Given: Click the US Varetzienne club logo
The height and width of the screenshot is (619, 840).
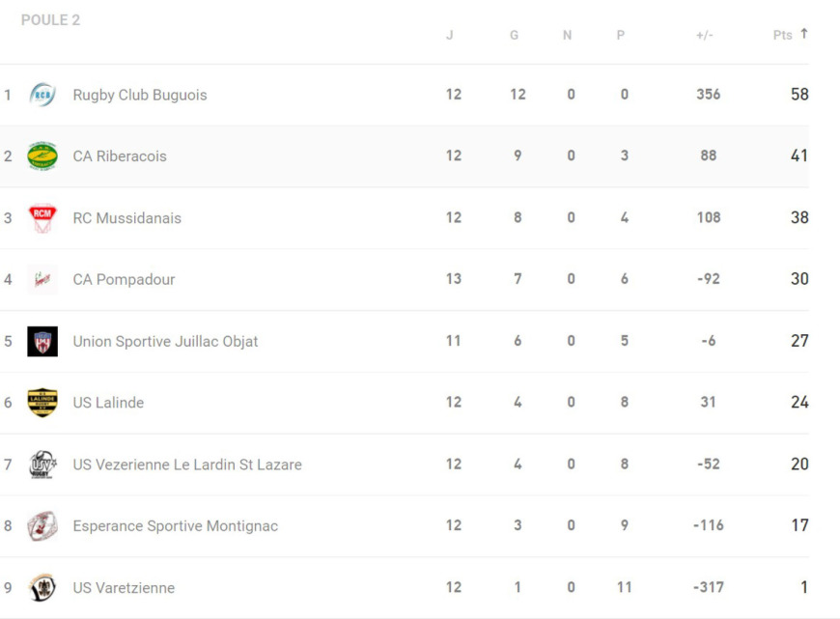Looking at the screenshot, I should 42,587.
